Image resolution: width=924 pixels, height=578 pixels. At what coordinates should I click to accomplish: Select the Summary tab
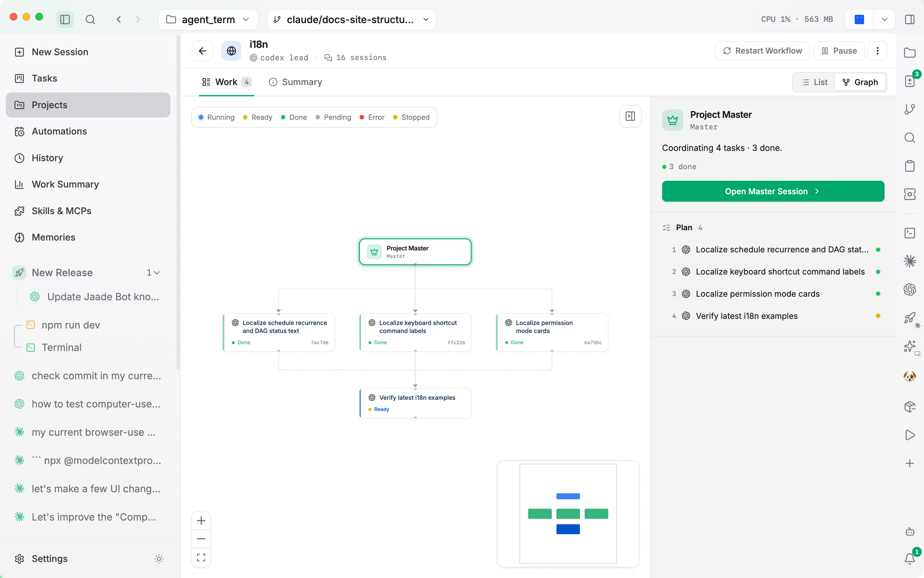295,82
